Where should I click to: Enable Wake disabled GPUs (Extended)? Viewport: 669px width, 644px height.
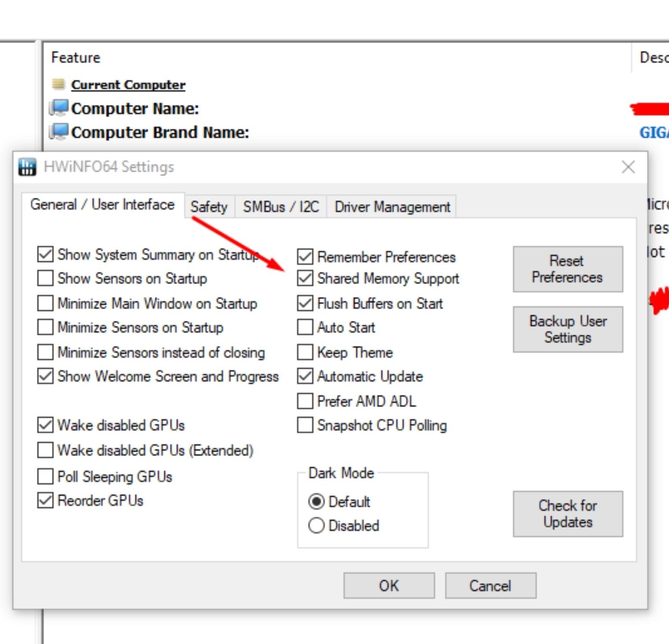point(45,450)
